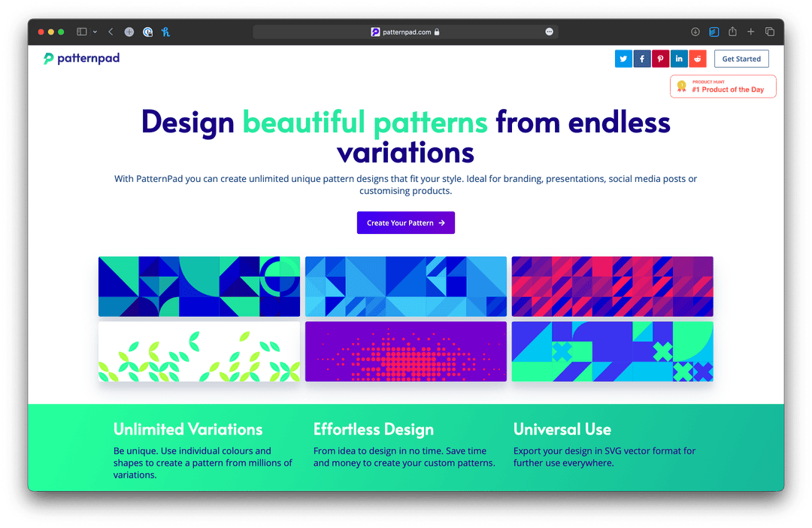Click the Facebook share icon
Image resolution: width=812 pixels, height=528 pixels.
coord(642,58)
